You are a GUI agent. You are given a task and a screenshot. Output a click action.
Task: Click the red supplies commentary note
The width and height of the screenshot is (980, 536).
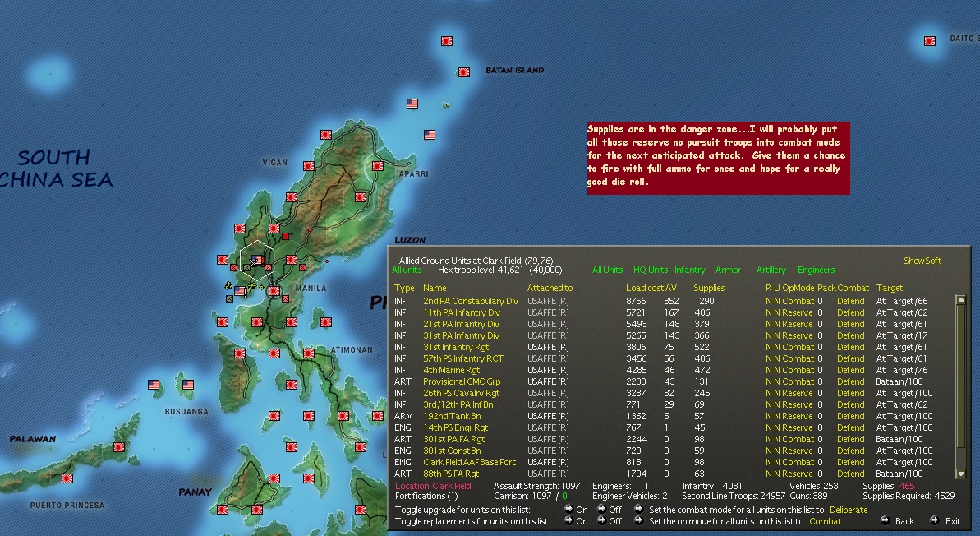click(x=718, y=158)
